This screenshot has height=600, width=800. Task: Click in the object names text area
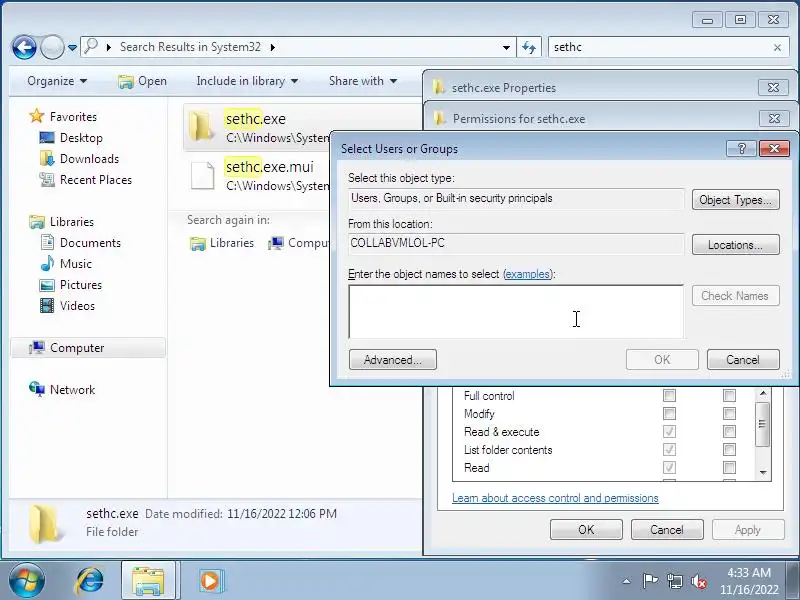pyautogui.click(x=516, y=312)
